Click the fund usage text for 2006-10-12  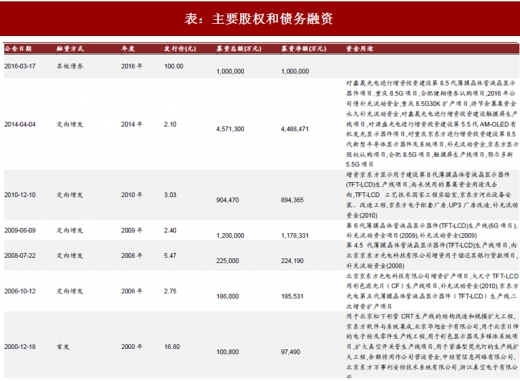pos(432,291)
